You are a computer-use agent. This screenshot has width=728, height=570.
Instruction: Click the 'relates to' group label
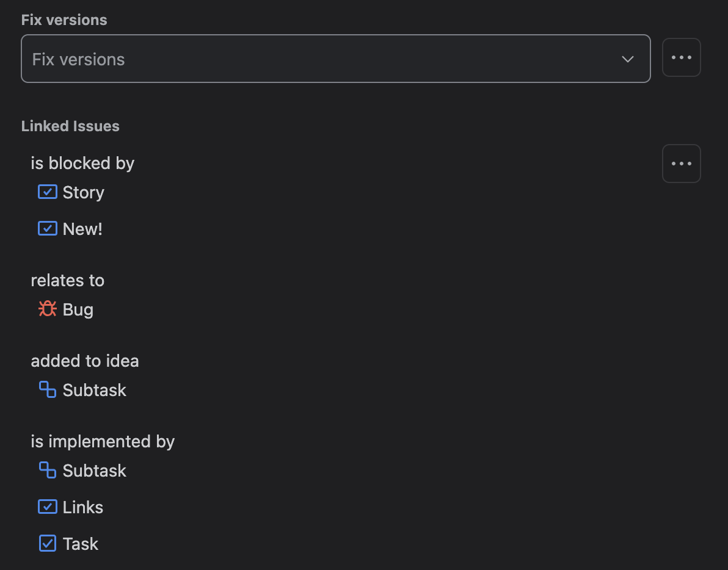coord(68,280)
